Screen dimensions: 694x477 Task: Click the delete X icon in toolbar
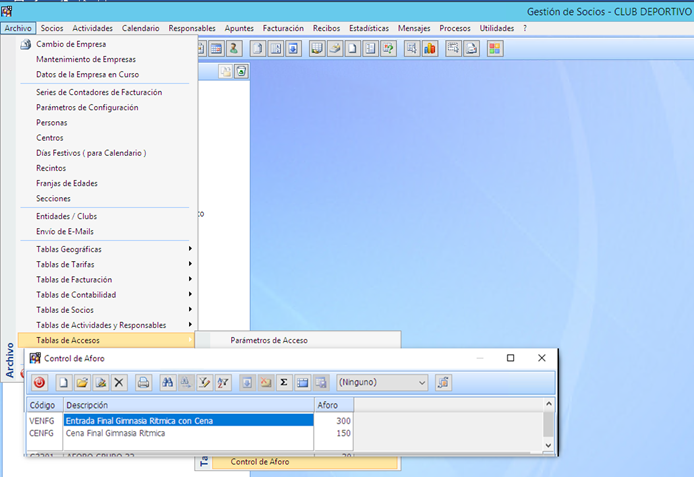(x=119, y=382)
